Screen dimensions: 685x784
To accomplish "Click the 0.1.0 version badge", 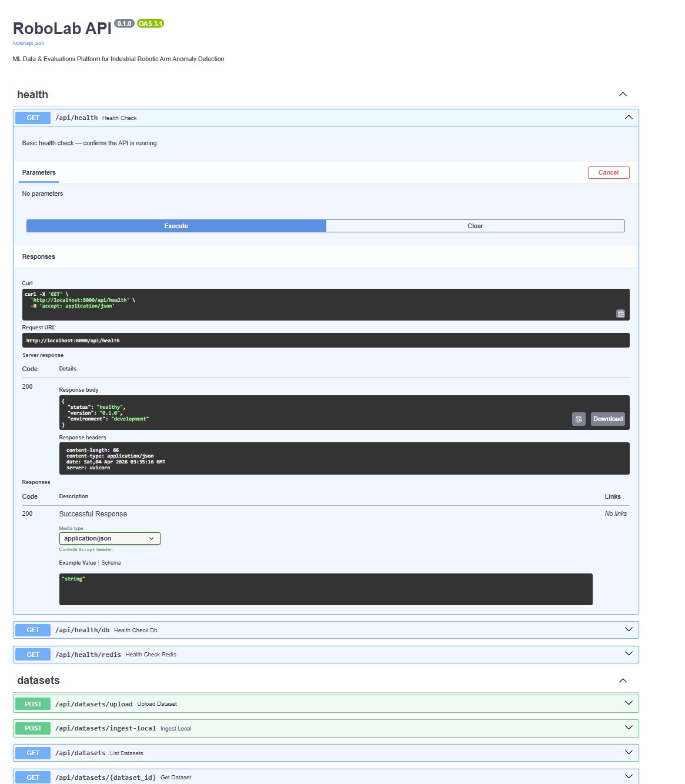I will pyautogui.click(x=124, y=24).
